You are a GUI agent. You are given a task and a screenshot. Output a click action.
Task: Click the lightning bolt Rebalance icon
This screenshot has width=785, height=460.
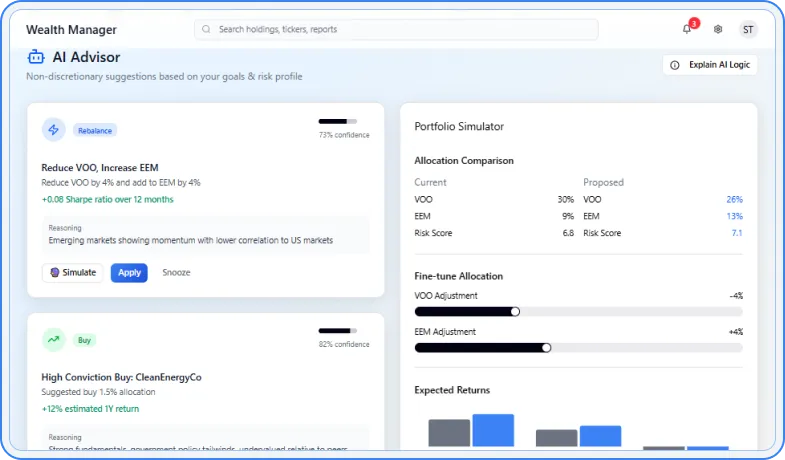click(x=54, y=129)
